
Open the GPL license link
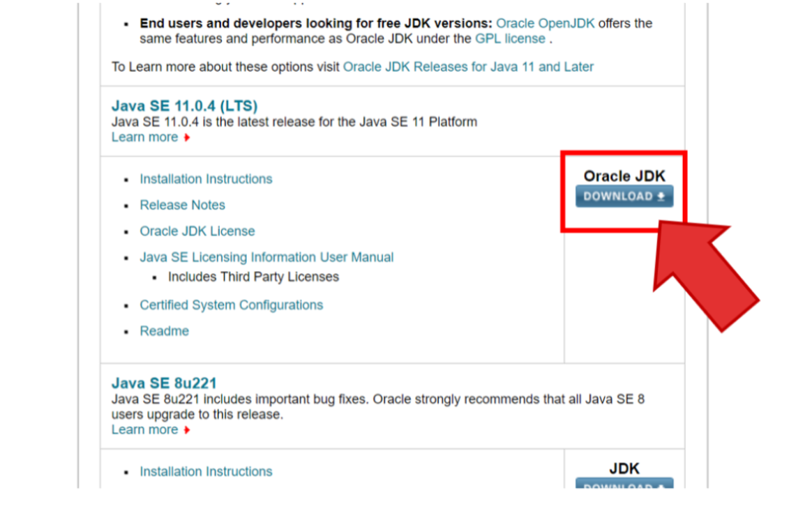[x=510, y=39]
